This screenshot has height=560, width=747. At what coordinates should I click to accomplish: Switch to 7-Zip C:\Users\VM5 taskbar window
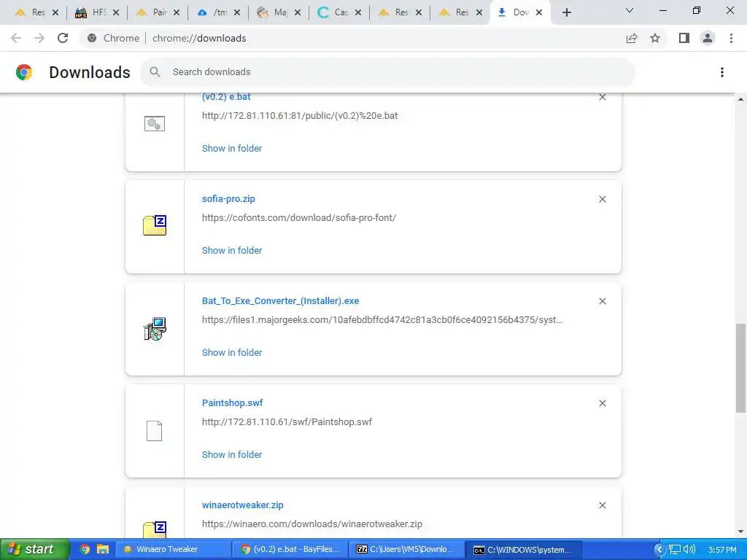tap(406, 550)
